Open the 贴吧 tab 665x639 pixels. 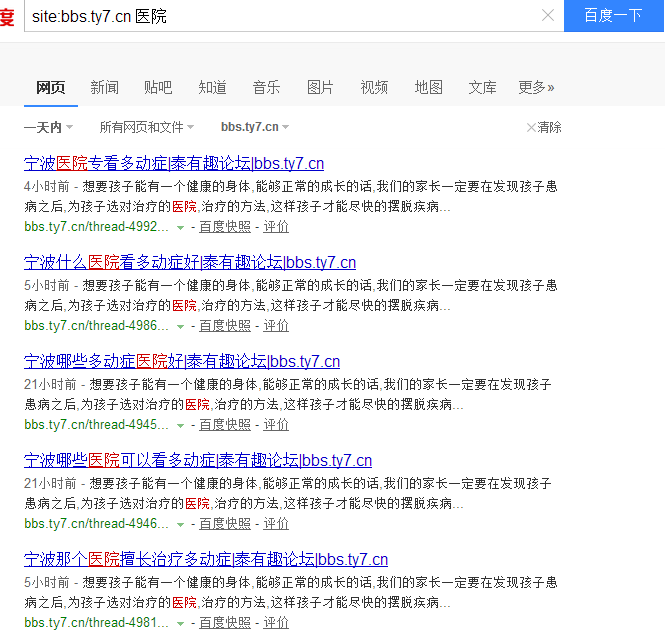[158, 87]
